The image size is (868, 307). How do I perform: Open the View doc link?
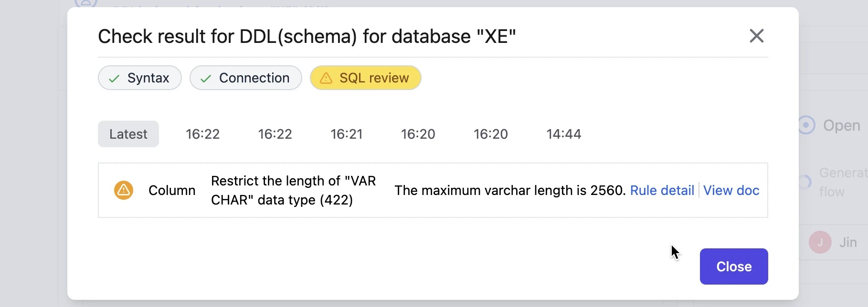[x=731, y=190]
